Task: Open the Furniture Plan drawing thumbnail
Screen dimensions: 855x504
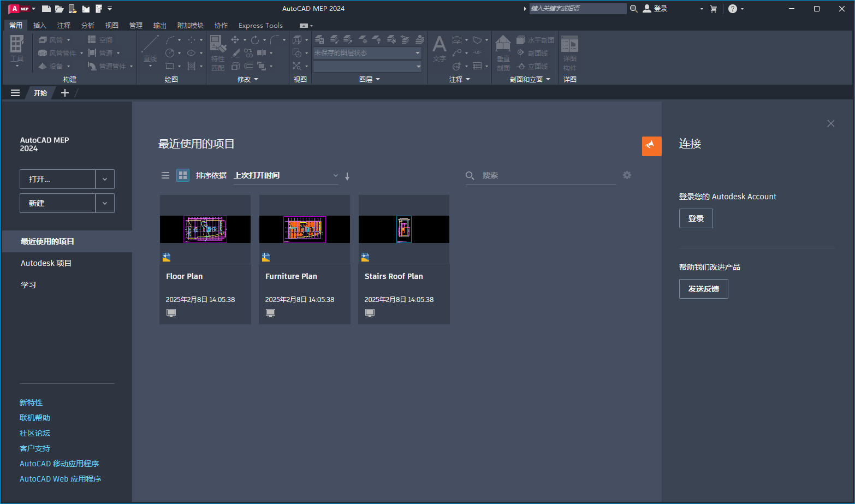Action: click(304, 229)
